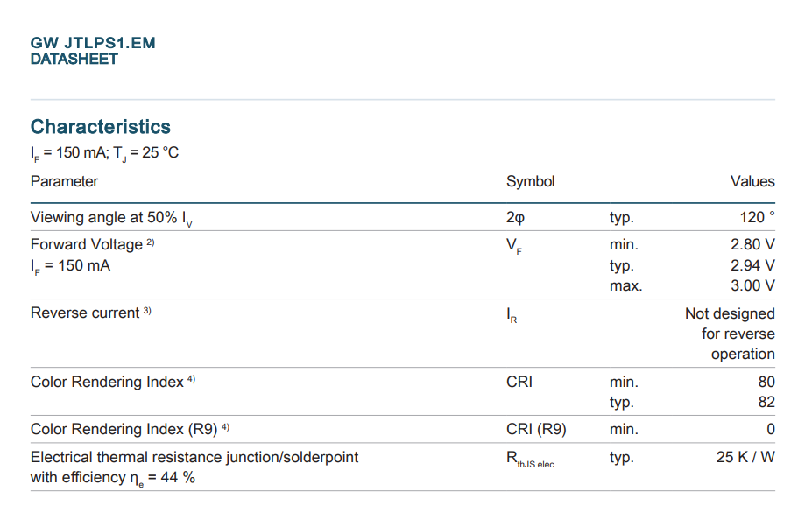This screenshot has height=520, width=812.
Task: Click the 'Not designed' reverse current text
Action: tap(730, 313)
